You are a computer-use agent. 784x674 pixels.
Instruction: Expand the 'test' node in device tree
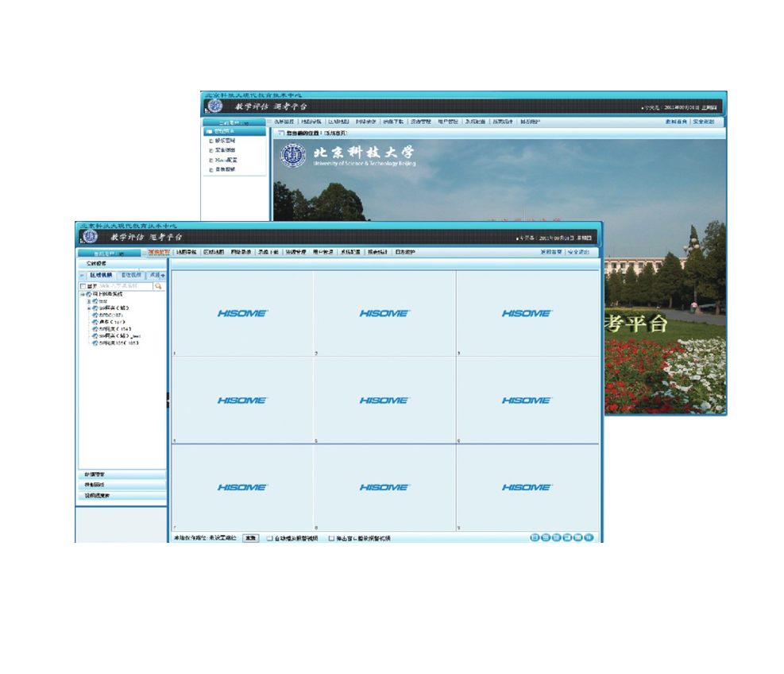click(88, 301)
